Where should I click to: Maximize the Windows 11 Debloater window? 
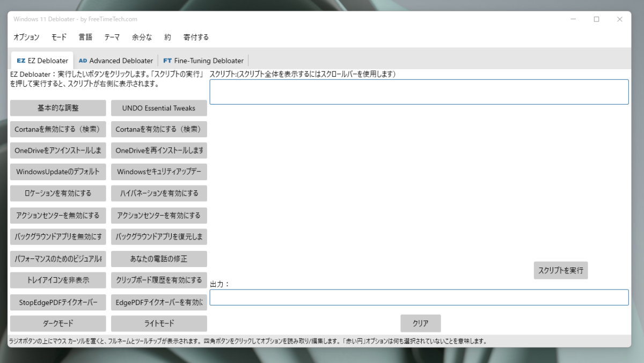tap(596, 19)
